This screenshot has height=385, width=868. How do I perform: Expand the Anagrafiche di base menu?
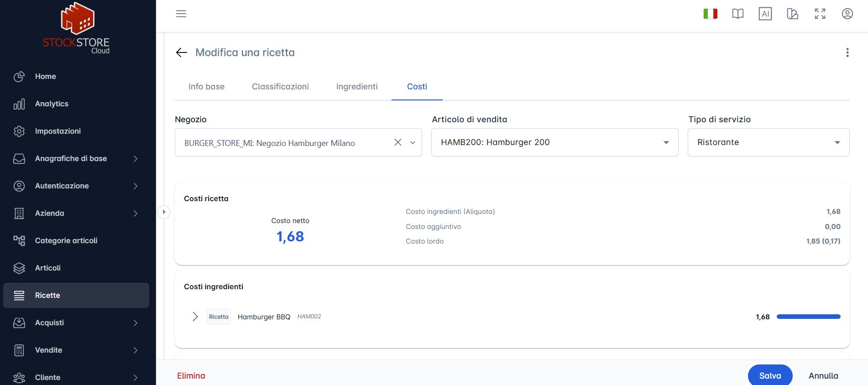click(x=76, y=158)
